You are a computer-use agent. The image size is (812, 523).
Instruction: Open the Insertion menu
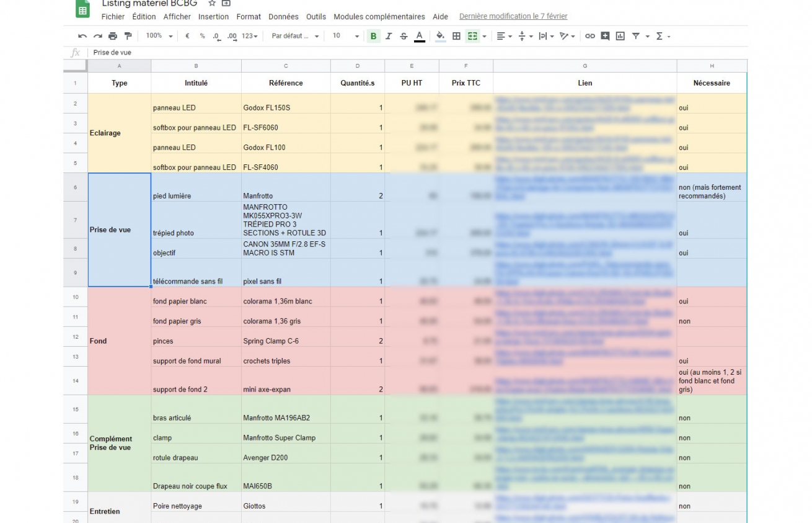pos(214,17)
